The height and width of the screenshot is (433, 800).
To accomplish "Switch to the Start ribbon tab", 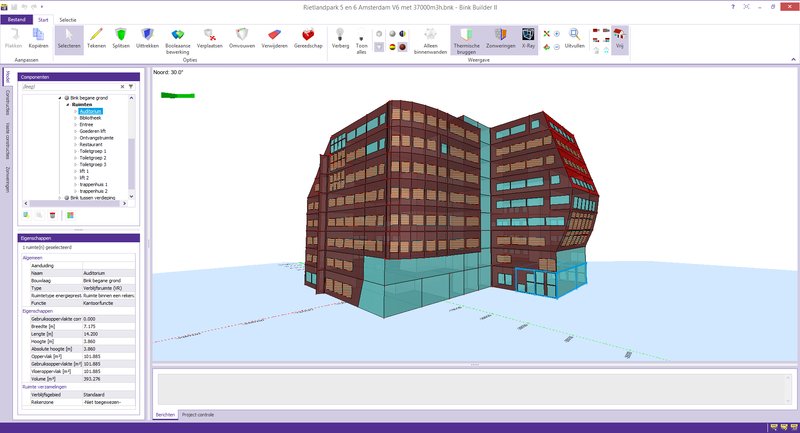I will click(43, 20).
